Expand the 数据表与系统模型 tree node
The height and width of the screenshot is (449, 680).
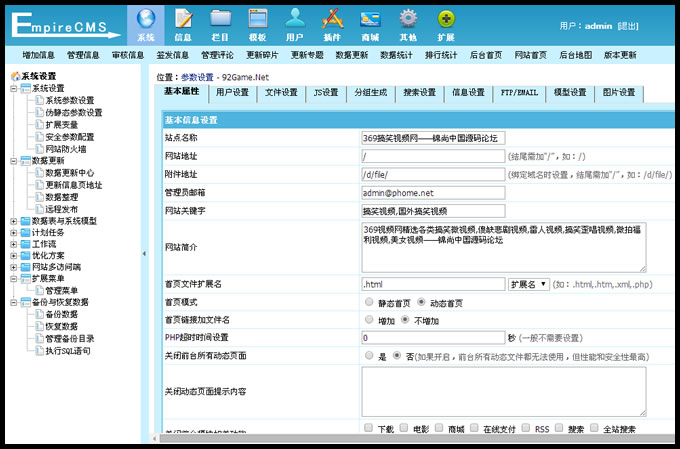14,221
